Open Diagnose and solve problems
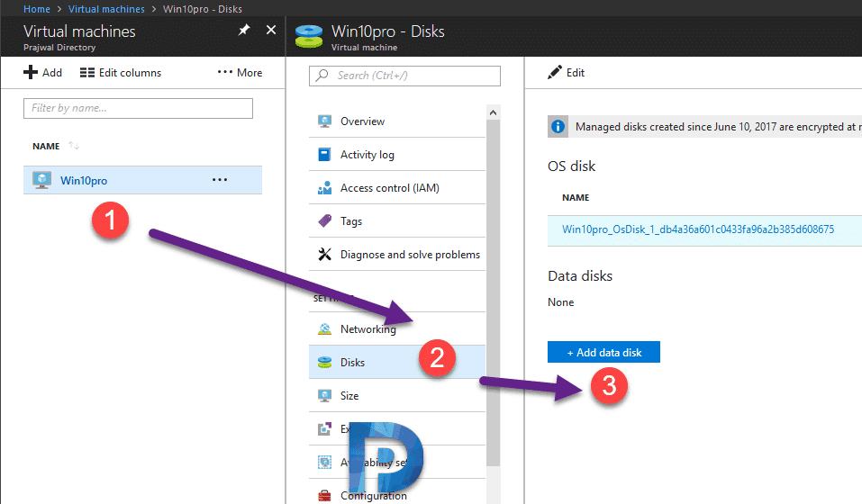862x504 pixels. (397, 254)
